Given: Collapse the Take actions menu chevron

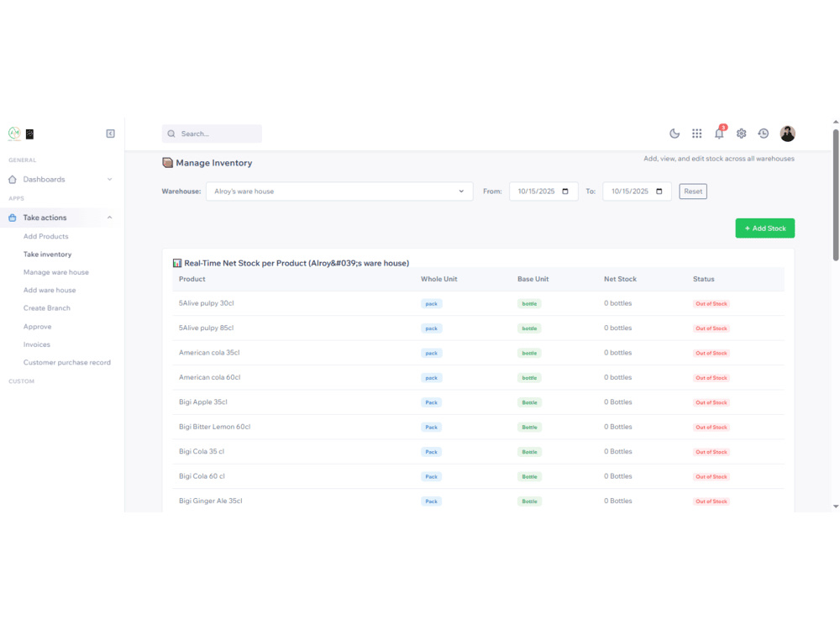Looking at the screenshot, I should point(109,218).
